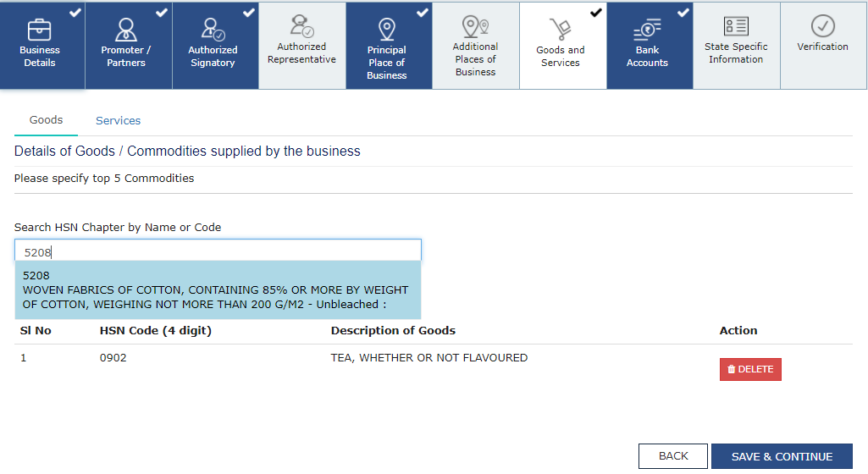
Task: Open the Verification checkmark icon
Action: (822, 26)
